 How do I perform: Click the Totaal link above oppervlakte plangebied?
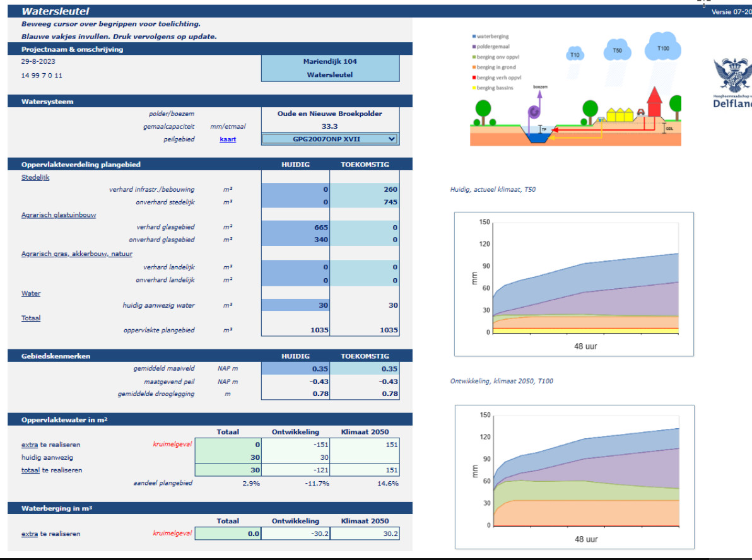point(31,318)
